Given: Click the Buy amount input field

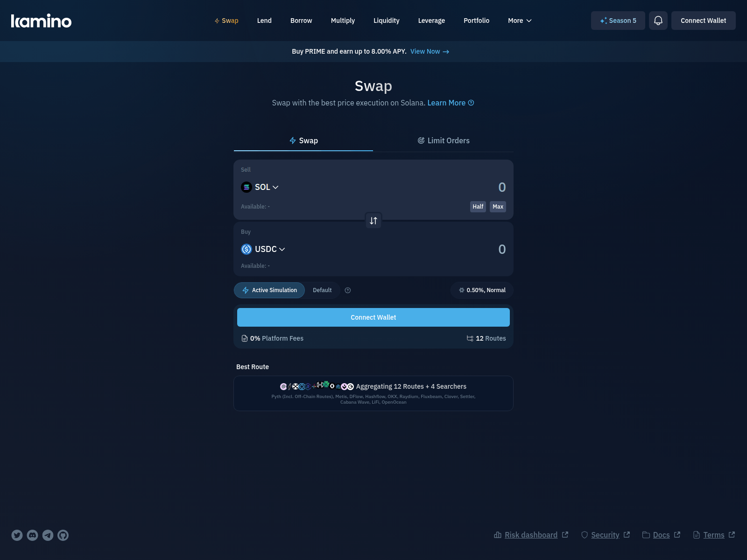Looking at the screenshot, I should pos(502,249).
